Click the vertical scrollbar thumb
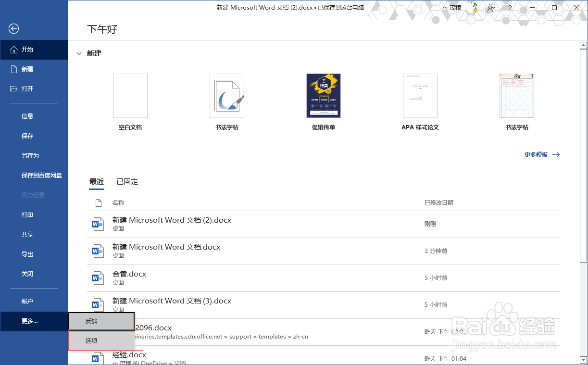 [x=584, y=156]
